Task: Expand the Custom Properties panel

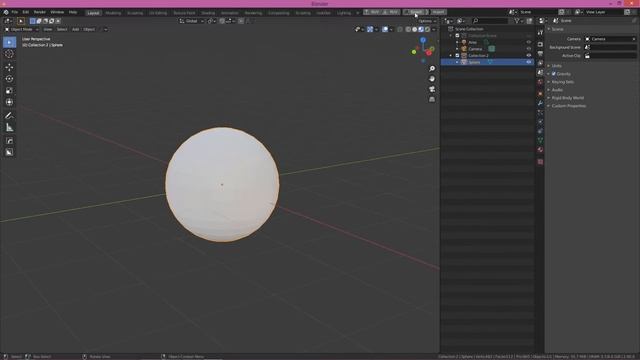Action: (x=569, y=106)
